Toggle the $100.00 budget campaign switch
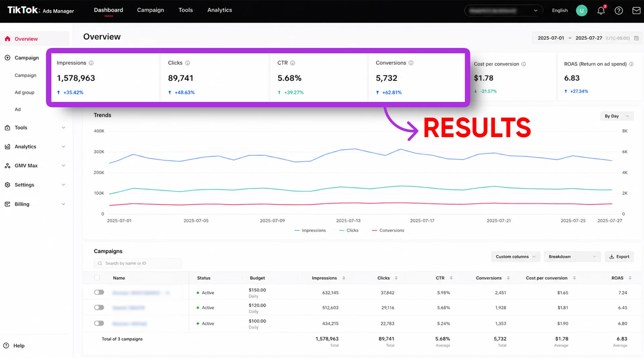644x362 pixels. [x=99, y=323]
